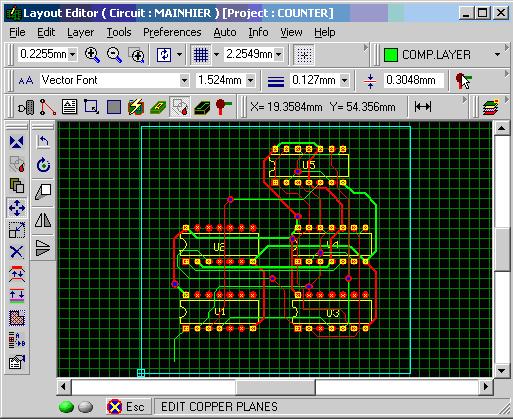
Task: Click the zoom out magnifier icon
Action: (x=114, y=54)
